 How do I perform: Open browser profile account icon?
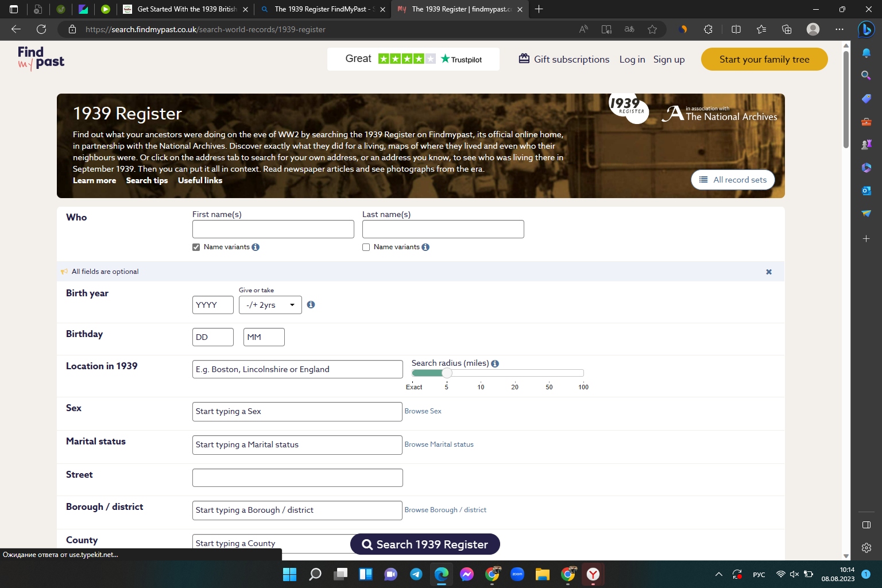[x=813, y=29]
